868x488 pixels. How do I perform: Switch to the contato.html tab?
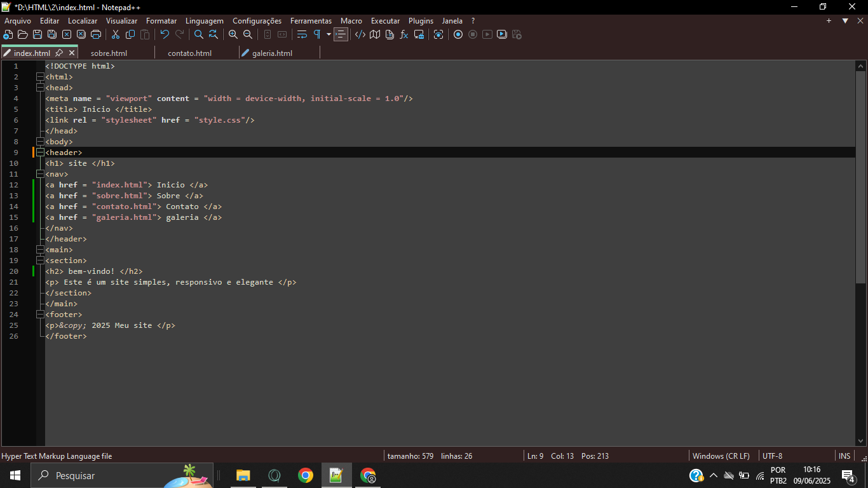click(x=189, y=53)
